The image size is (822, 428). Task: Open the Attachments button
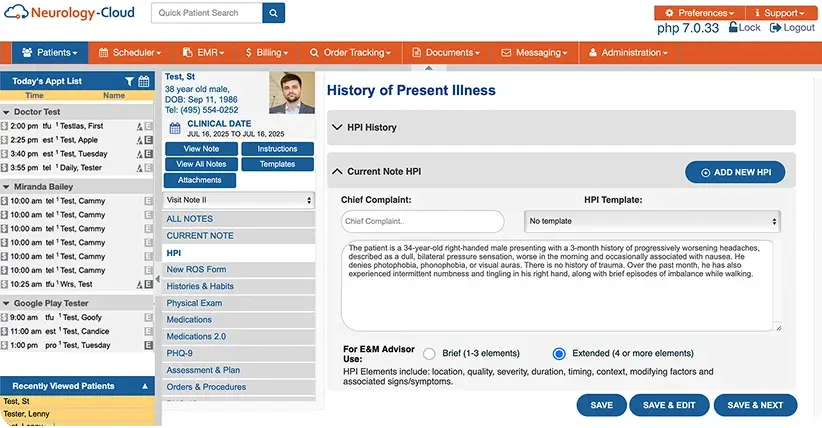click(x=200, y=180)
